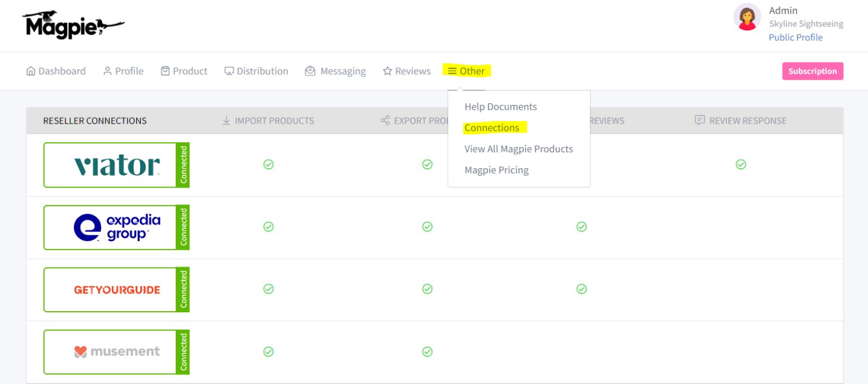This screenshot has width=868, height=384.
Task: Click the Magpie logo
Action: (73, 25)
